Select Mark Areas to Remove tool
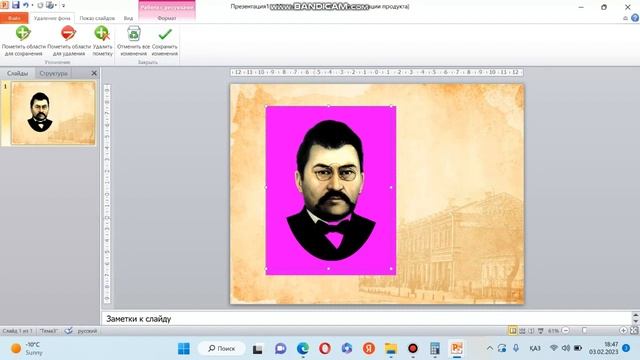640x360 pixels. click(x=69, y=41)
